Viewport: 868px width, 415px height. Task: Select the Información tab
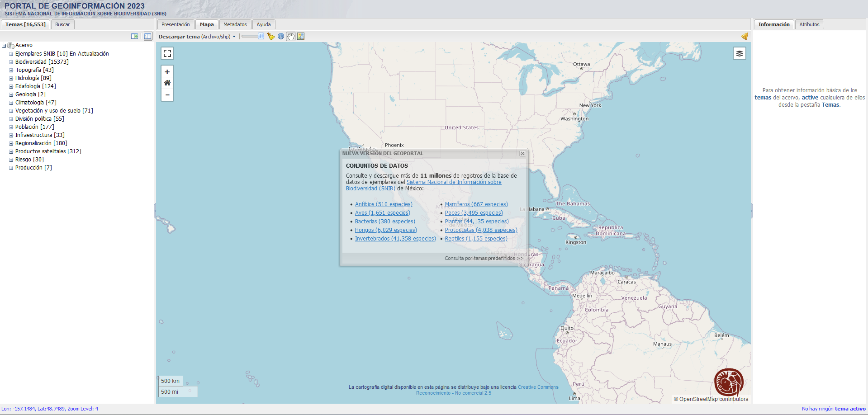pyautogui.click(x=774, y=24)
